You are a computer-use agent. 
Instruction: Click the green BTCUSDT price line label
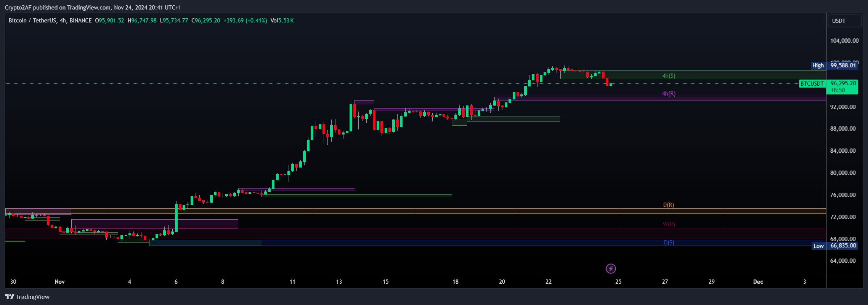pyautogui.click(x=812, y=84)
